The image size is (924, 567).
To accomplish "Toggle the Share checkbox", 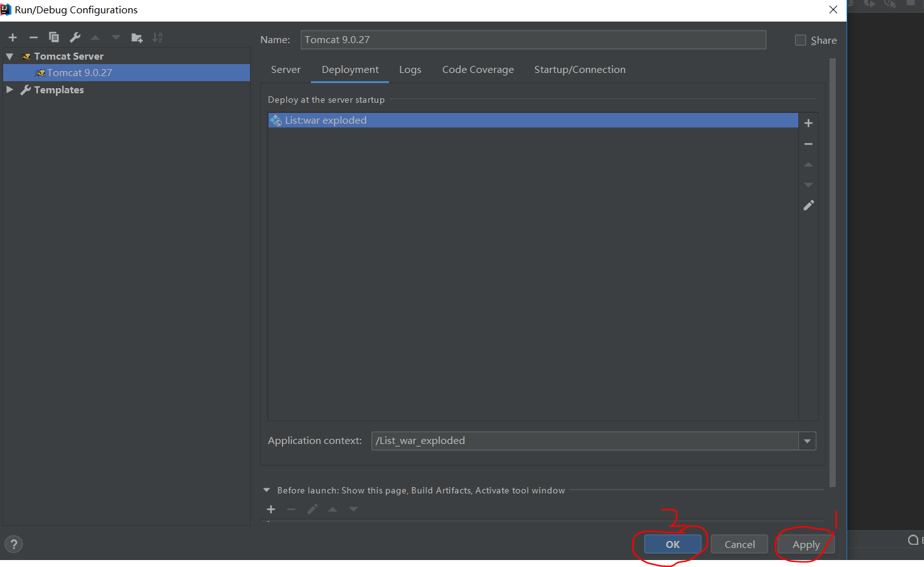I will (801, 40).
